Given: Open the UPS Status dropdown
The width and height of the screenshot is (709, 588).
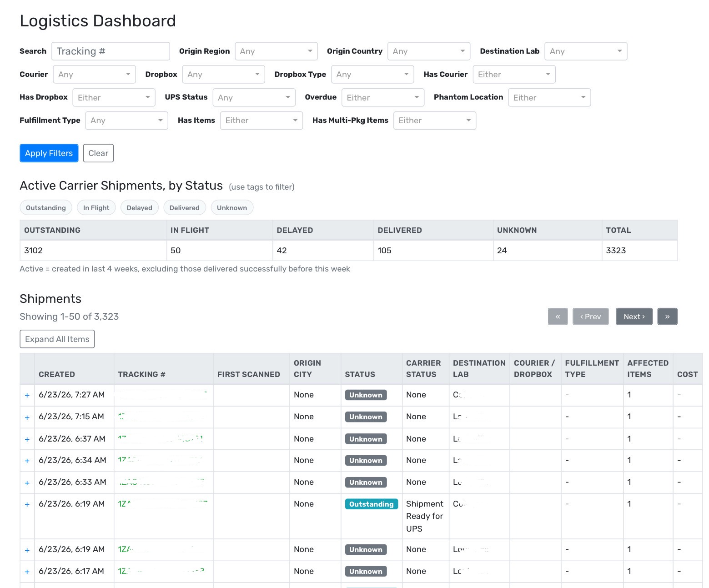Looking at the screenshot, I should pyautogui.click(x=254, y=98).
